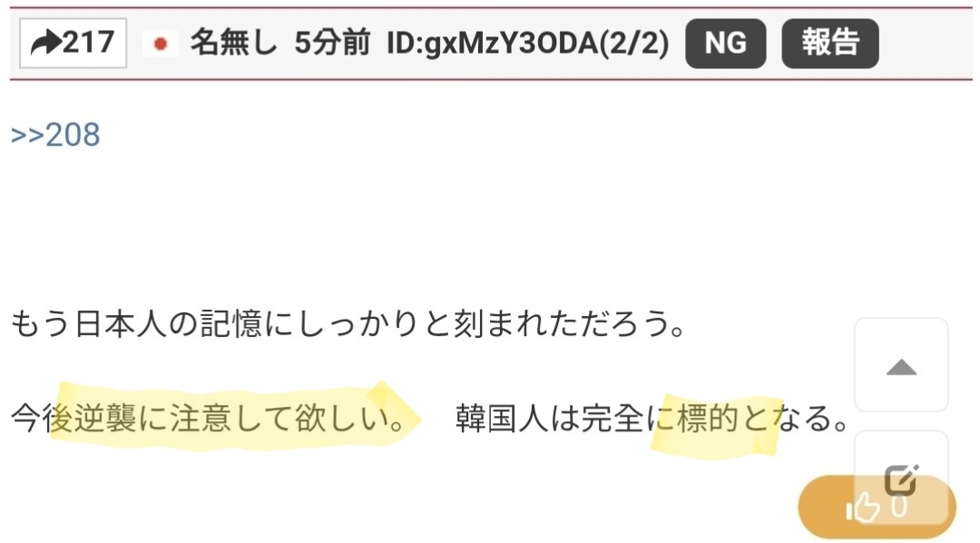Add ID gxMzY3ODA to NG list
Screen dimensions: 980x543
(726, 44)
